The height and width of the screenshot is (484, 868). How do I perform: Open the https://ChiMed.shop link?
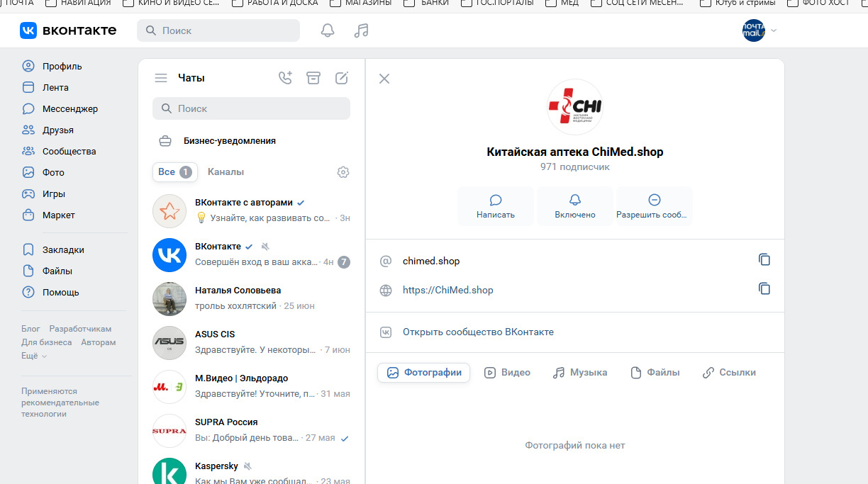click(x=447, y=290)
